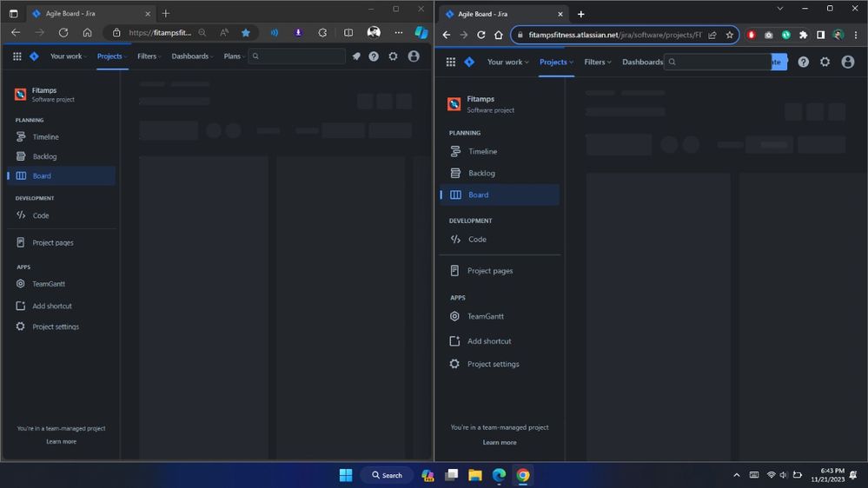868x488 pixels.
Task: Click the Chrome address bar URL
Action: [614, 35]
